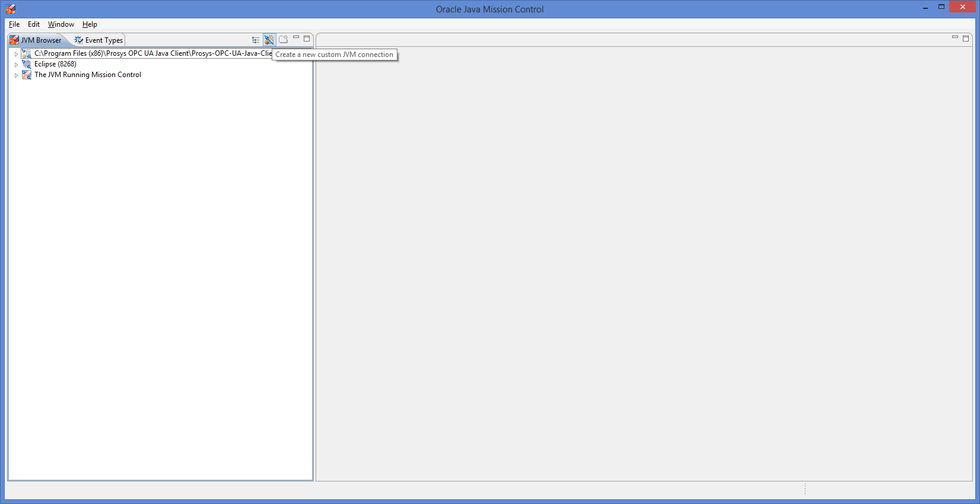This screenshot has width=980, height=504.
Task: Select the Eclipse (8268) entry
Action: [x=55, y=64]
